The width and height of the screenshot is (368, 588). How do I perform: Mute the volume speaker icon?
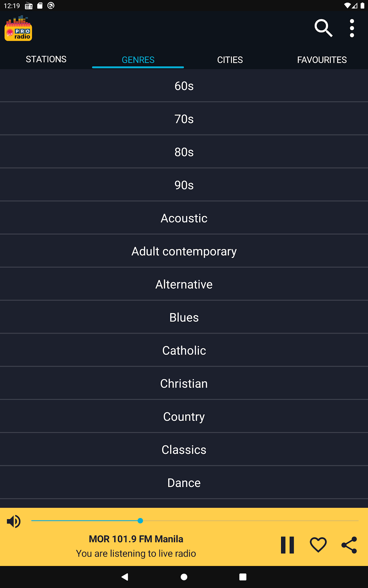pyautogui.click(x=14, y=521)
